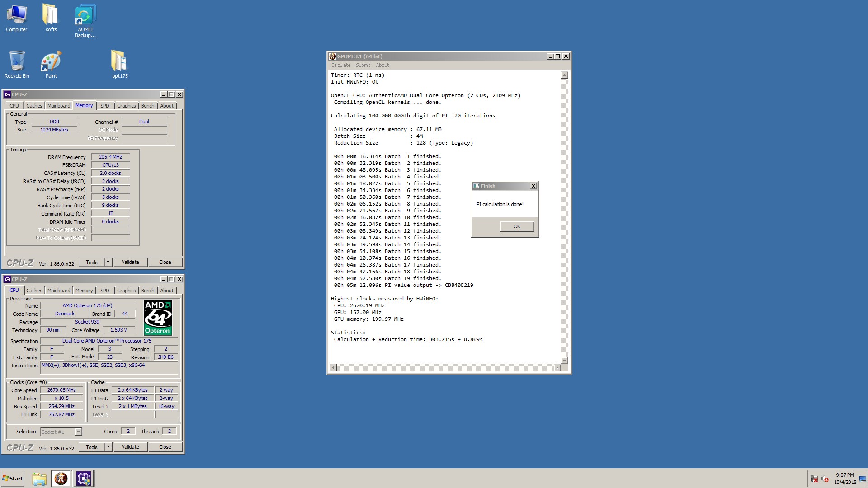Open the About menu in GPUPI
Image resolution: width=868 pixels, height=488 pixels.
382,65
